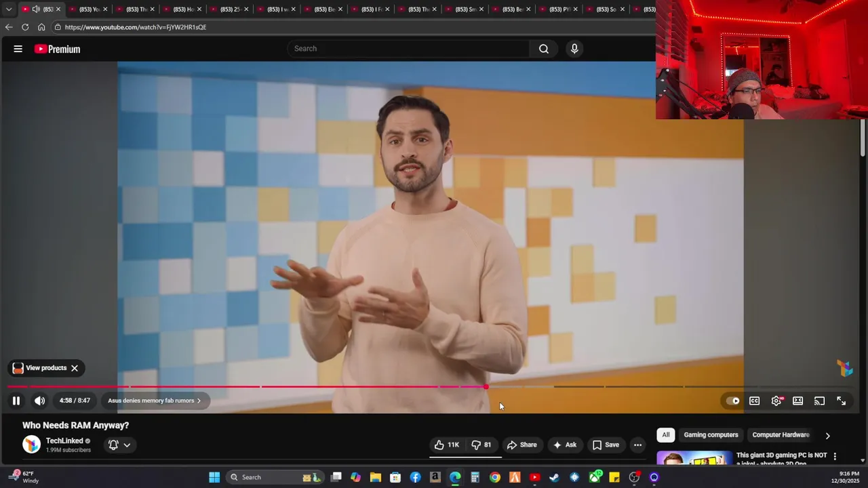Show more filter chips with the arrow

(x=827, y=436)
